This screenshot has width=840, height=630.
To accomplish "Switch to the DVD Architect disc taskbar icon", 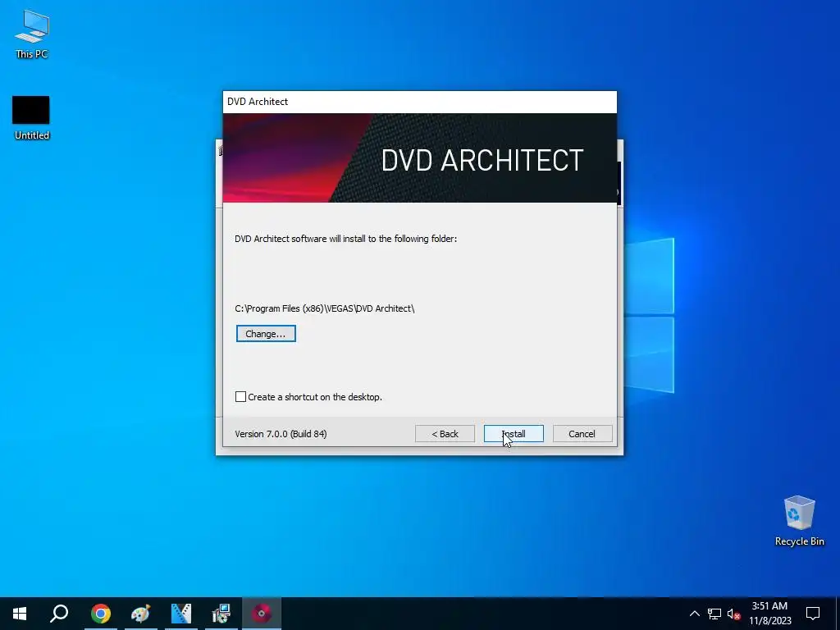I will point(262,614).
